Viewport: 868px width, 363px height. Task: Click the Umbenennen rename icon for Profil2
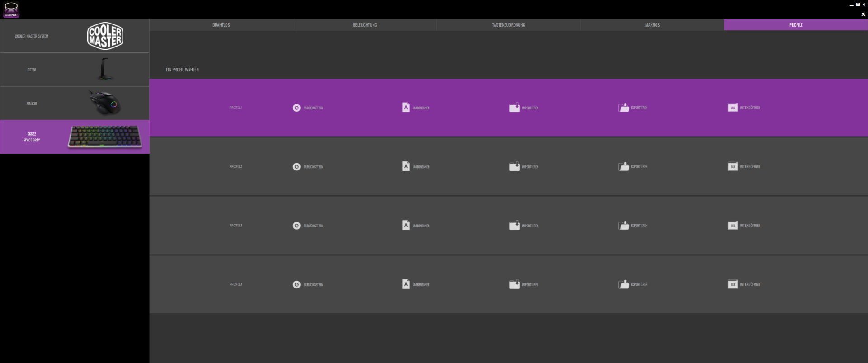[406, 166]
